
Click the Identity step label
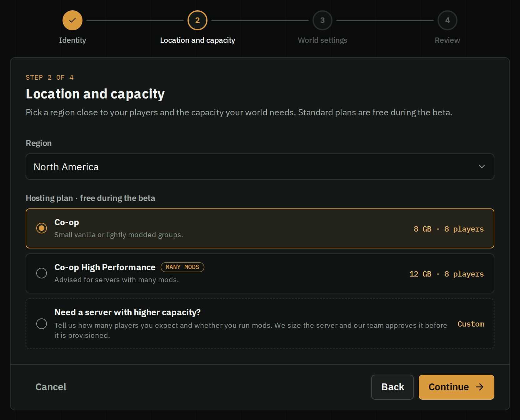(x=72, y=40)
